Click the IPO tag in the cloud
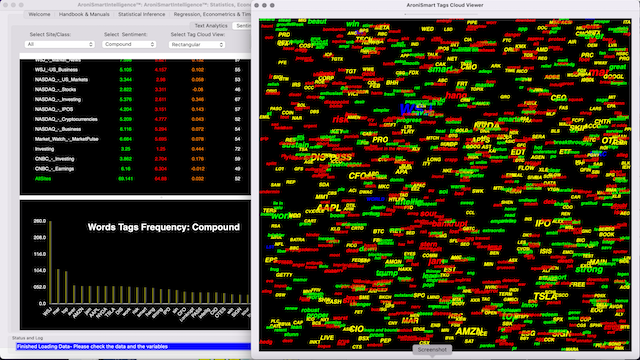Image resolution: width=640 pixels, height=360 pixels. pos(543,223)
